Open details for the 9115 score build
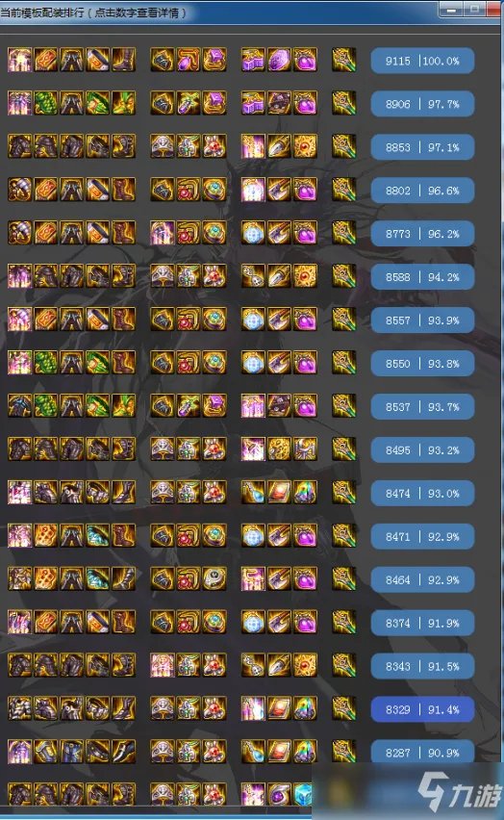This screenshot has height=820, width=504. click(x=422, y=61)
